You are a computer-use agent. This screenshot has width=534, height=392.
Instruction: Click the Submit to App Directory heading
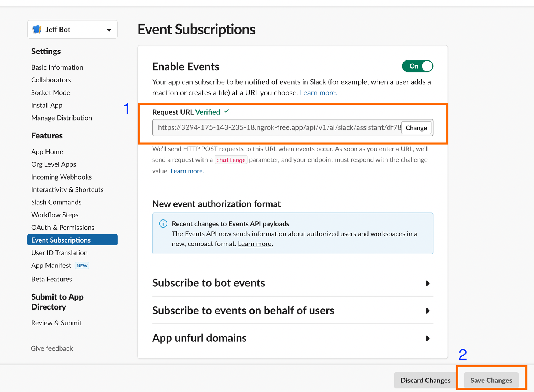tap(57, 302)
